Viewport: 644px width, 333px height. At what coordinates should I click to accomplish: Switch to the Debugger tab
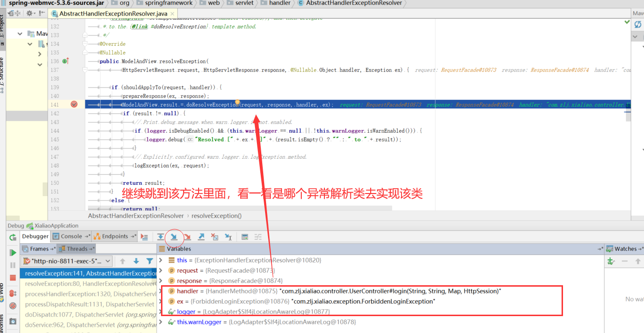point(35,236)
